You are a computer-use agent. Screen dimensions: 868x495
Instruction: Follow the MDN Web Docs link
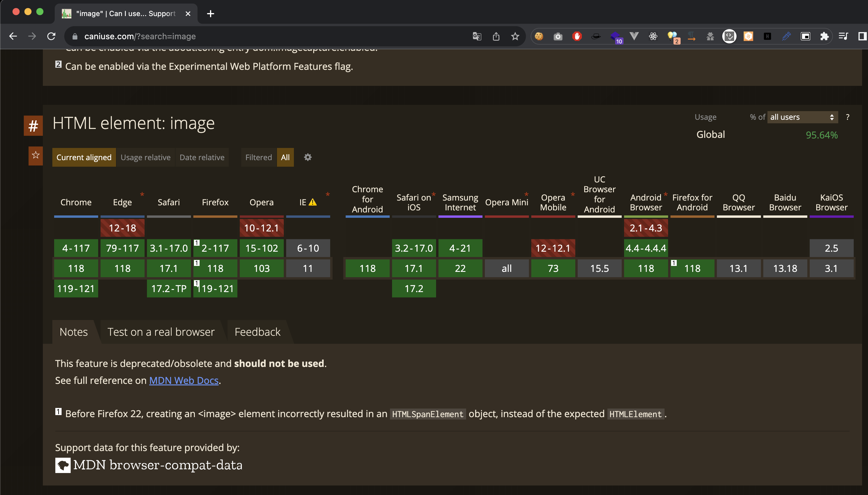[x=184, y=380]
